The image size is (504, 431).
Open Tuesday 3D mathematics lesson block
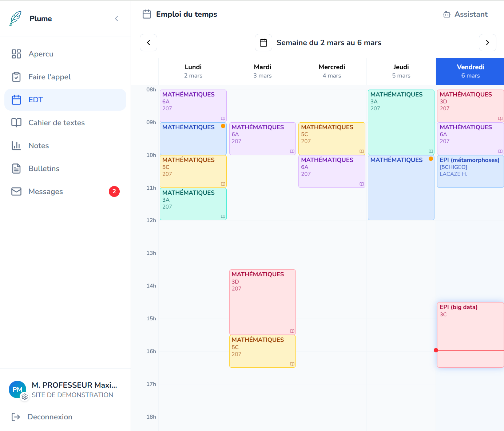tap(262, 302)
